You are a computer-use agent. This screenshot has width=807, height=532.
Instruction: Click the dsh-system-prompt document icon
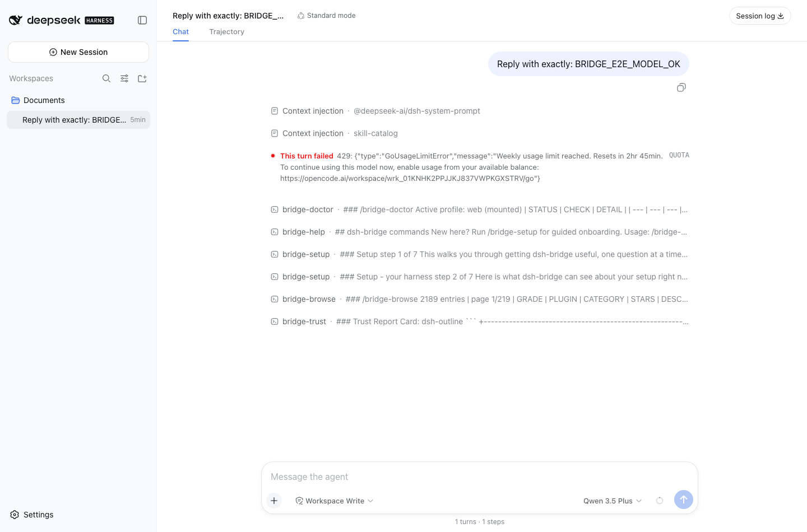coord(275,111)
